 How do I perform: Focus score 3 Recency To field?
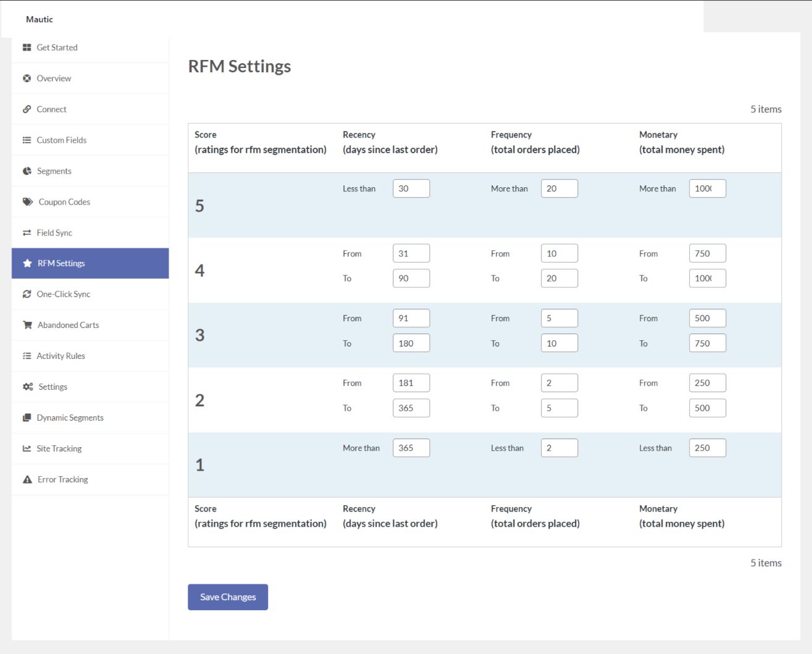tap(411, 343)
